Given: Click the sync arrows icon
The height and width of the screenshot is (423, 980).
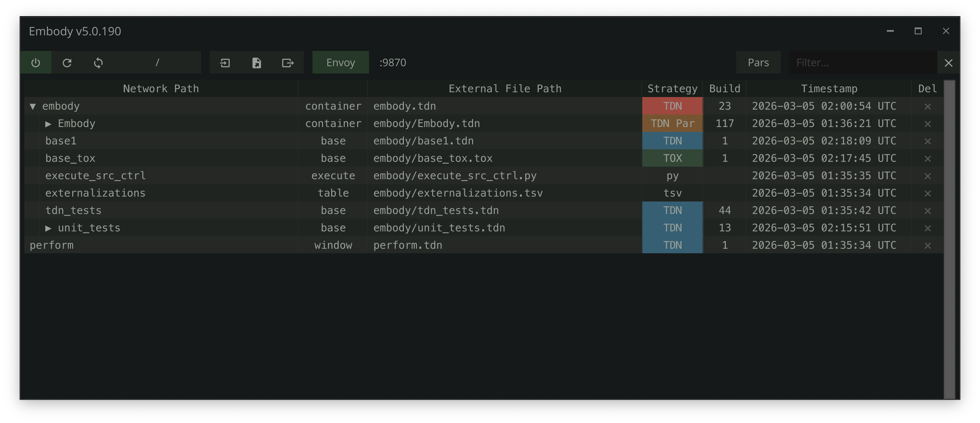Looking at the screenshot, I should [x=99, y=62].
